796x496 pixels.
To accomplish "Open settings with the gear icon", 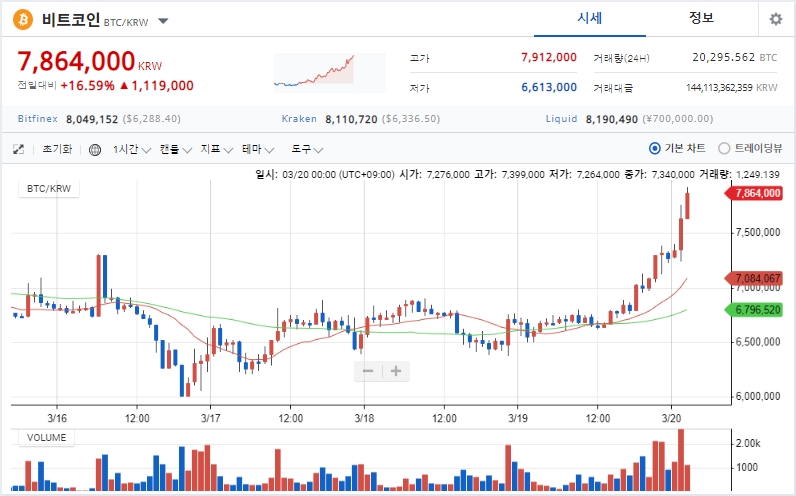I will point(775,19).
